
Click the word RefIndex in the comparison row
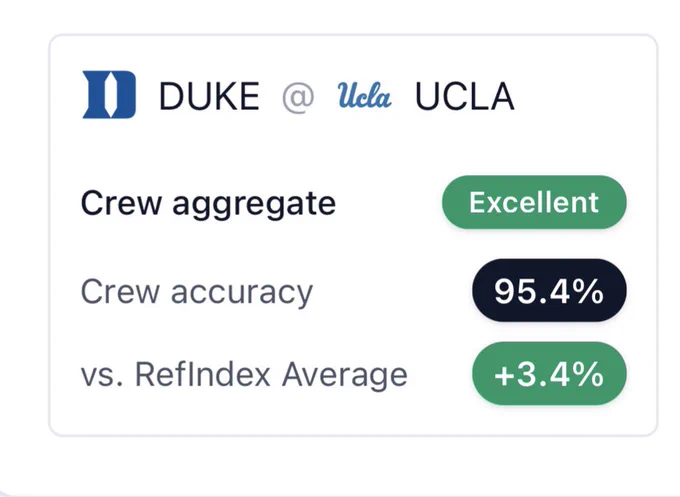[x=203, y=375]
